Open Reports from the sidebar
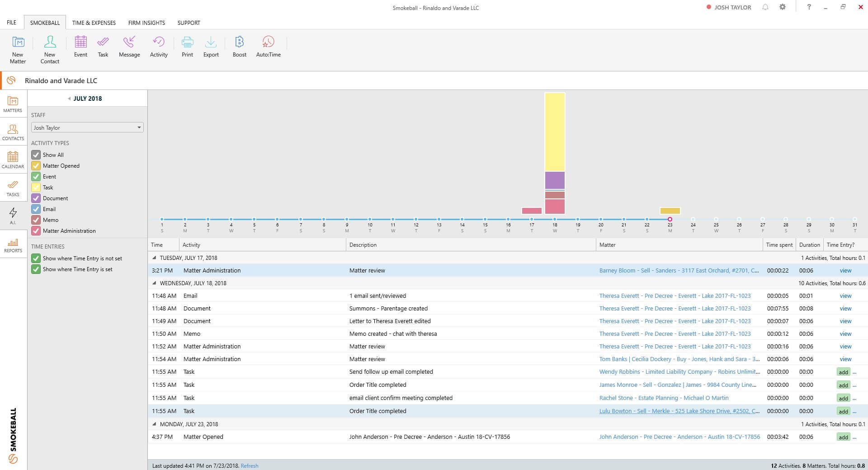The height and width of the screenshot is (470, 868). [x=13, y=244]
